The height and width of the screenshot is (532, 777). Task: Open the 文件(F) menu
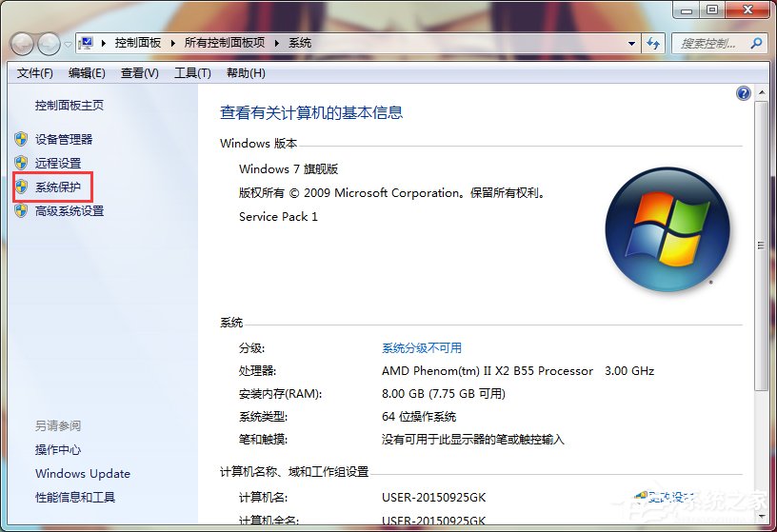[35, 73]
